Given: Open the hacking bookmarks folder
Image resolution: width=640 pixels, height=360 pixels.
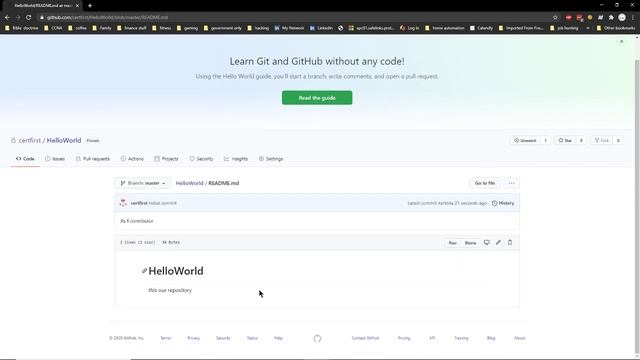Looking at the screenshot, I should 258,28.
